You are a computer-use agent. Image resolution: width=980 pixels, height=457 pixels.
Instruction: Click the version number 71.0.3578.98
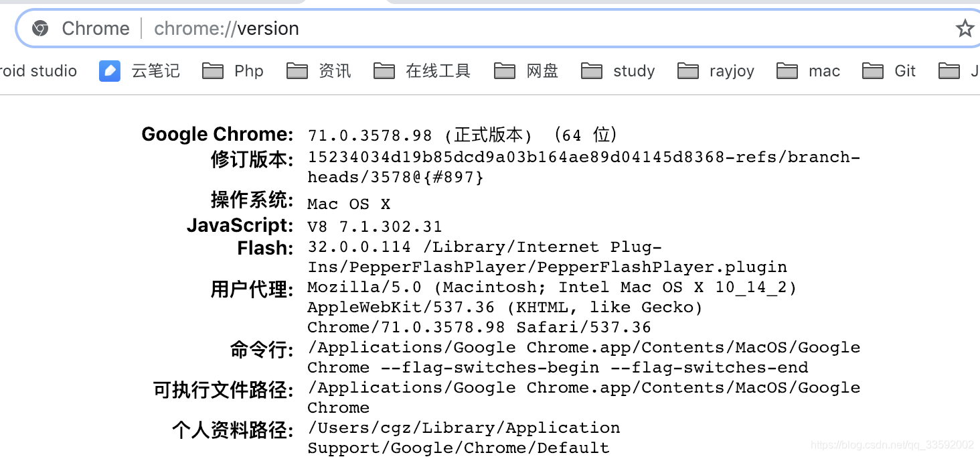[370, 136]
